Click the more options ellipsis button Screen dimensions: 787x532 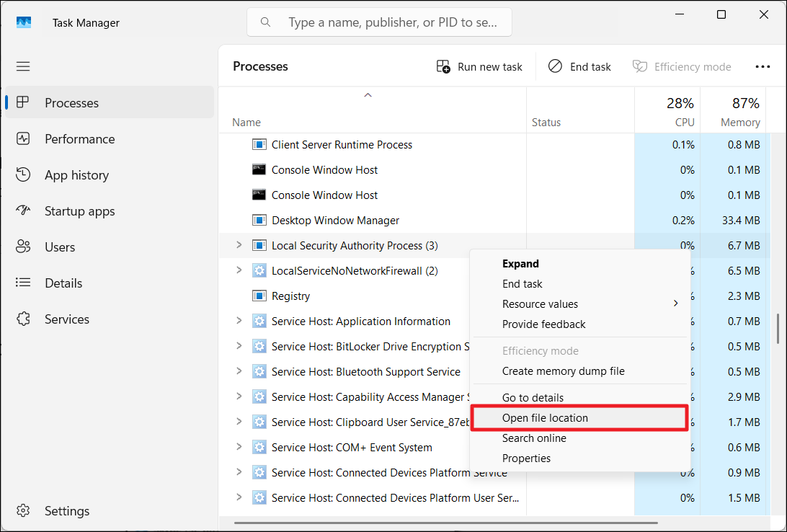pyautogui.click(x=762, y=66)
